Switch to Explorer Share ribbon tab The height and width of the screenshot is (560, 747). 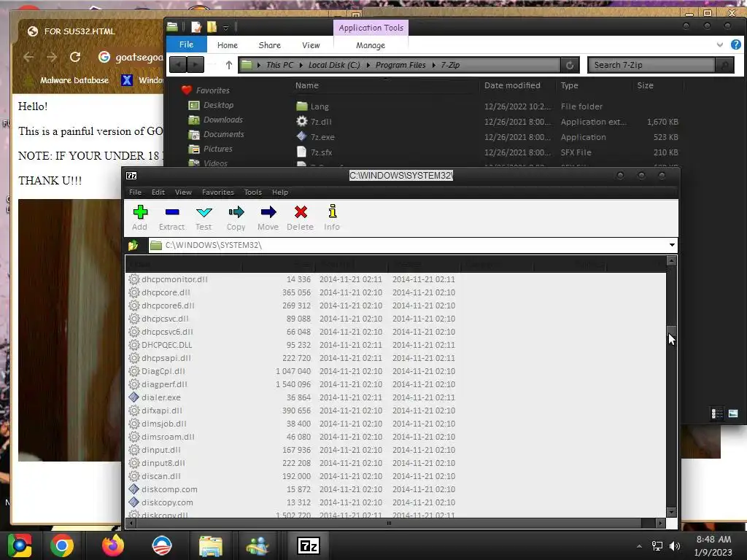(x=270, y=45)
